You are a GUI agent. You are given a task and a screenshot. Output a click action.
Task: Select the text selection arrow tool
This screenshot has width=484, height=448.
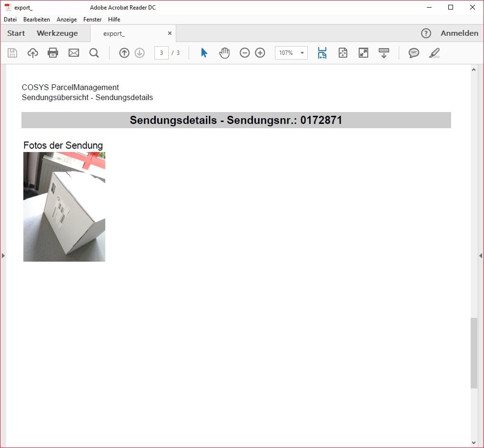point(203,53)
